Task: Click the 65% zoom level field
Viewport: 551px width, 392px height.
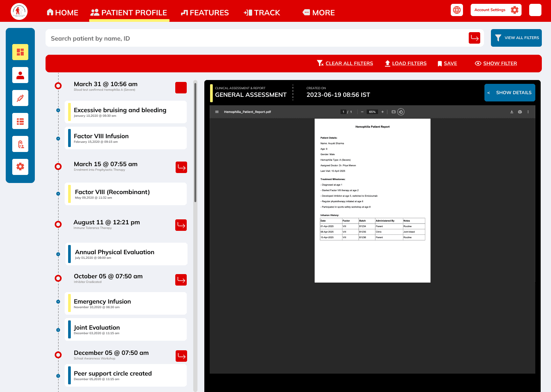Action: tap(372, 112)
